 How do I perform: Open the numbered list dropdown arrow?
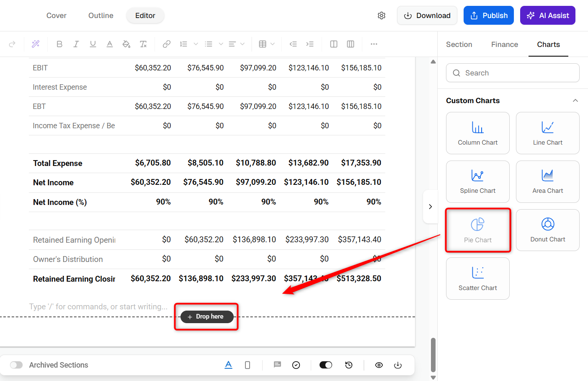tap(196, 44)
